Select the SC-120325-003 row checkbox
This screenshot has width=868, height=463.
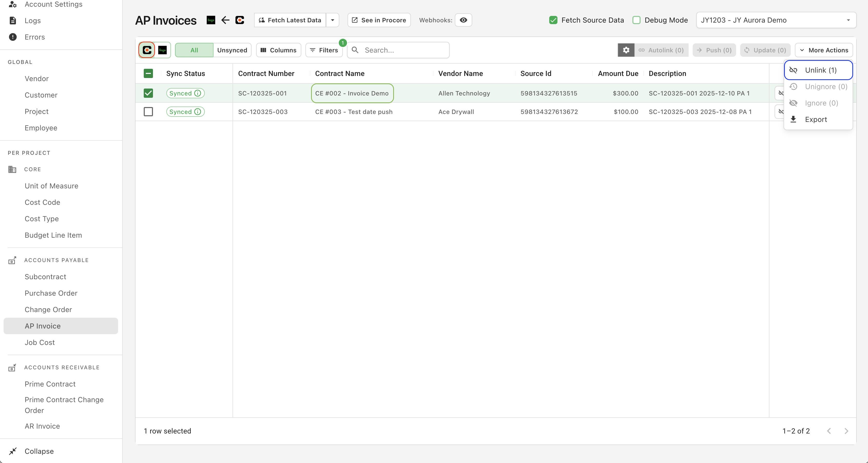148,112
